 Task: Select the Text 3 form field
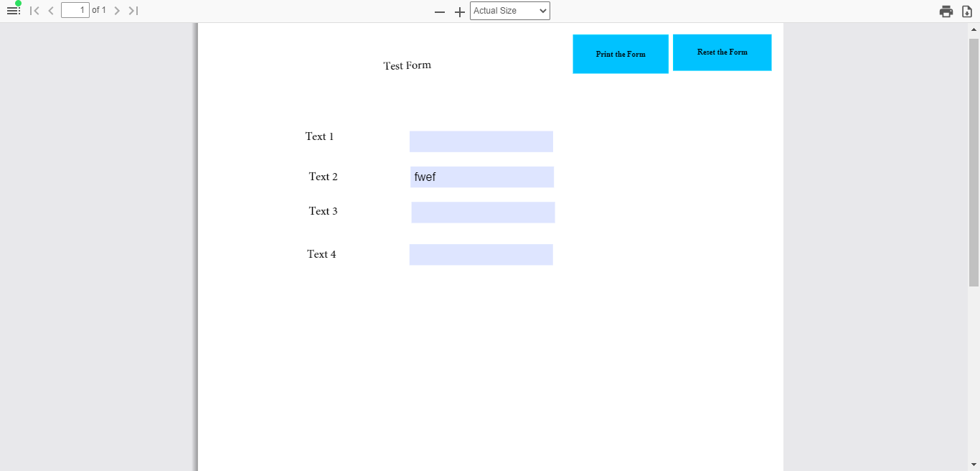click(483, 212)
